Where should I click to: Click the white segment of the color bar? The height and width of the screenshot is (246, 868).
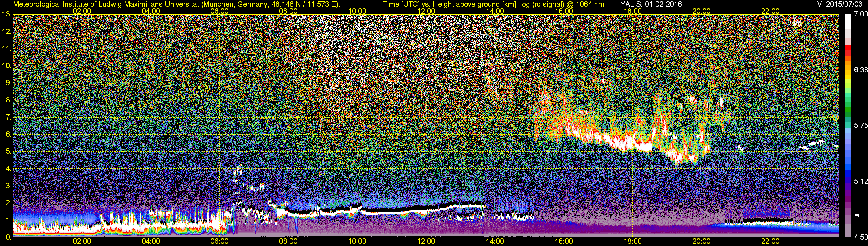848,22
